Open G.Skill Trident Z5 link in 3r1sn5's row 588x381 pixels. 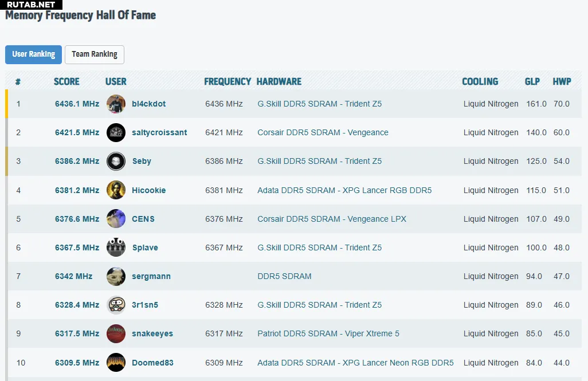pyautogui.click(x=319, y=305)
